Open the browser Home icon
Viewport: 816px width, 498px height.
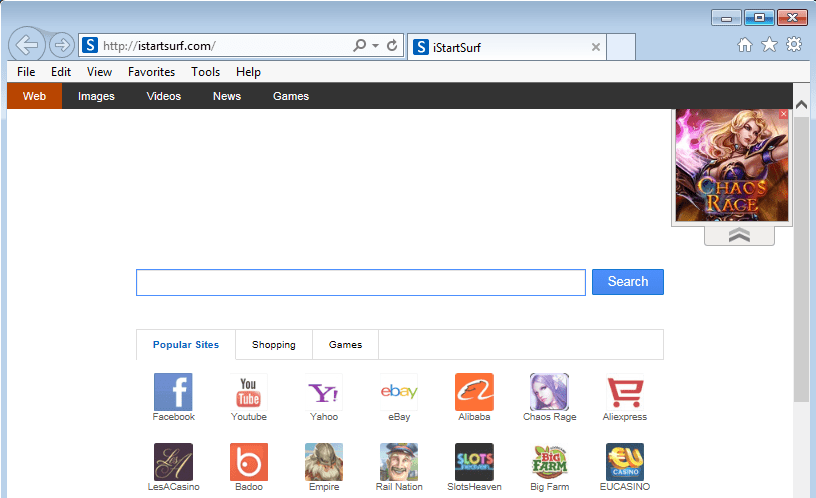[745, 45]
